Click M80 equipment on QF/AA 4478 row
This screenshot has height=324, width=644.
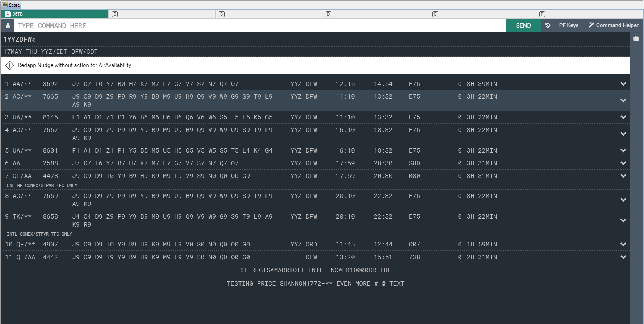(415, 176)
